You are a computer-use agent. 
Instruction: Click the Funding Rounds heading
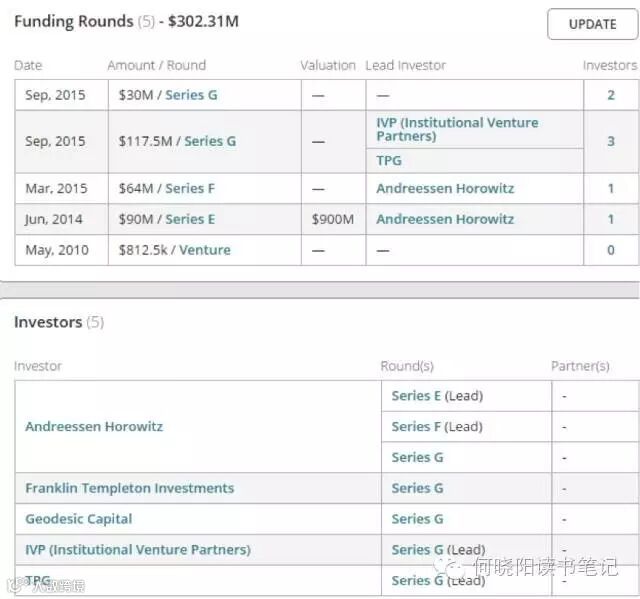(x=74, y=21)
